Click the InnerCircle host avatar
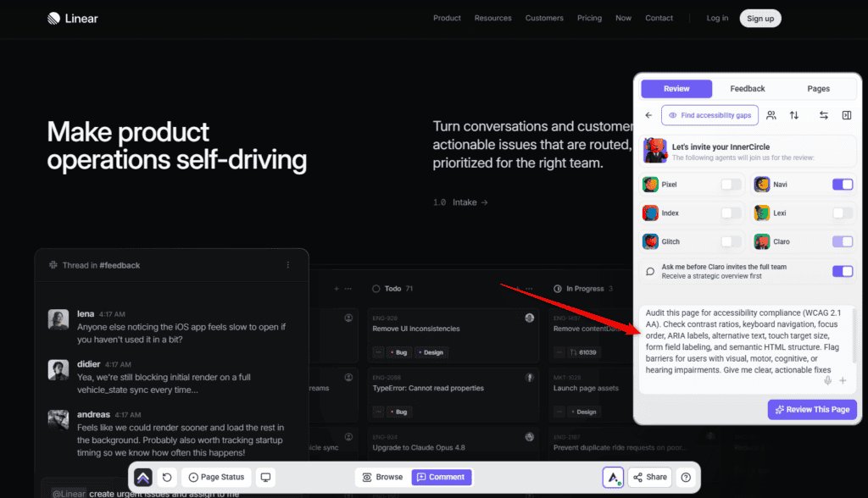This screenshot has width=868, height=498. click(655, 151)
